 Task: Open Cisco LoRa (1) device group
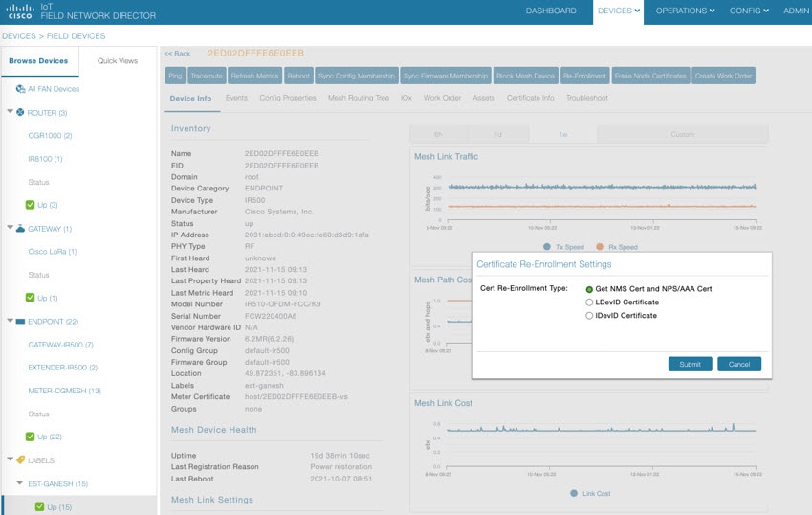(53, 252)
